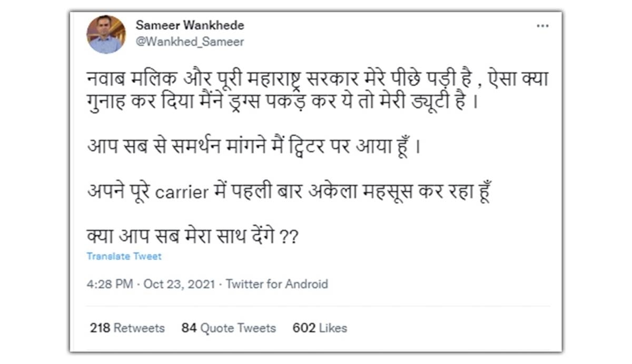Open the Sameer Wankhede display name link

pos(190,25)
